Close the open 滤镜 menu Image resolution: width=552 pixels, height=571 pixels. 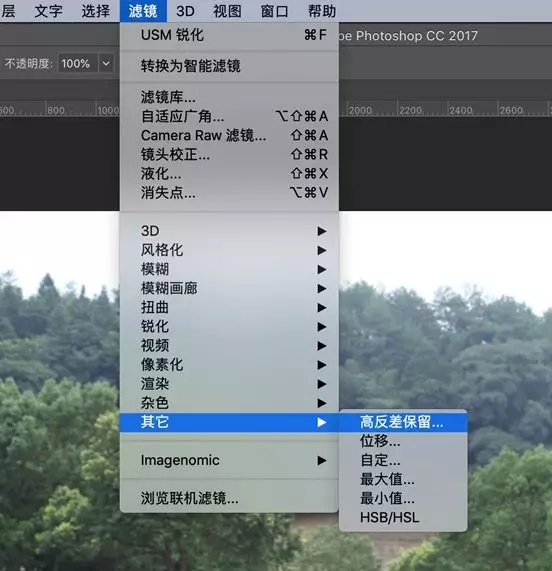tap(143, 11)
